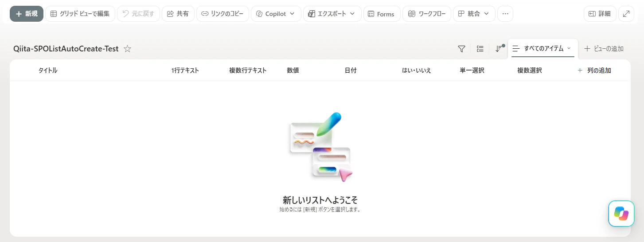Click 列の追加 to add a column

594,70
